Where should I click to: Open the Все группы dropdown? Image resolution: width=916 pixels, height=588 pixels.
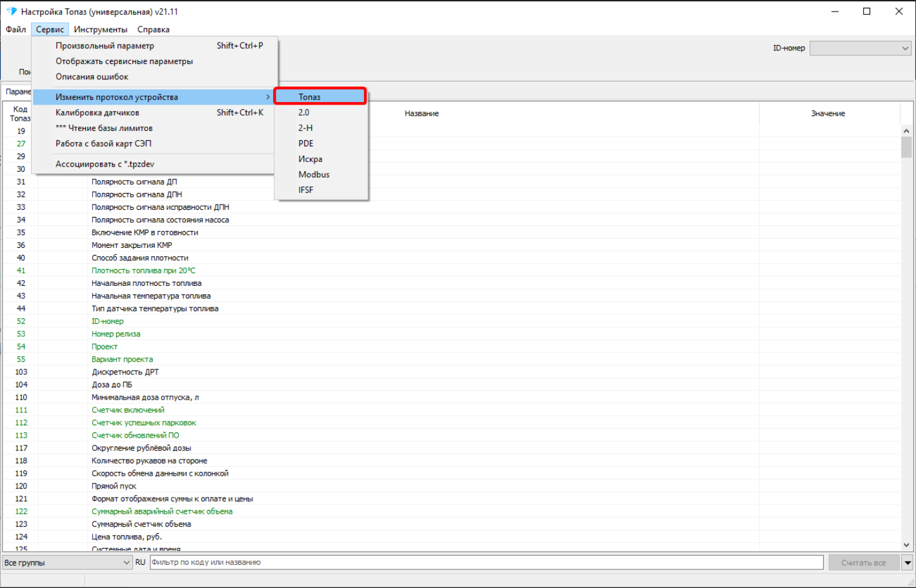[x=67, y=563]
